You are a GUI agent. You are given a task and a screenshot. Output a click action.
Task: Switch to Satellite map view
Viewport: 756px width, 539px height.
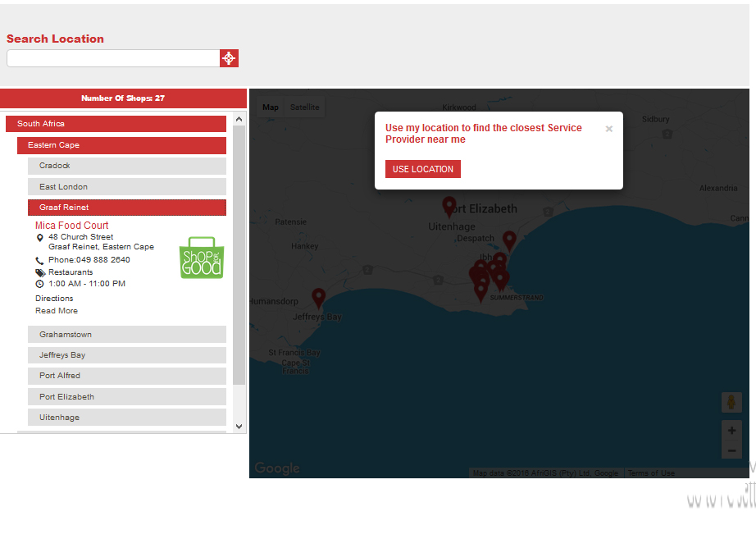(304, 107)
